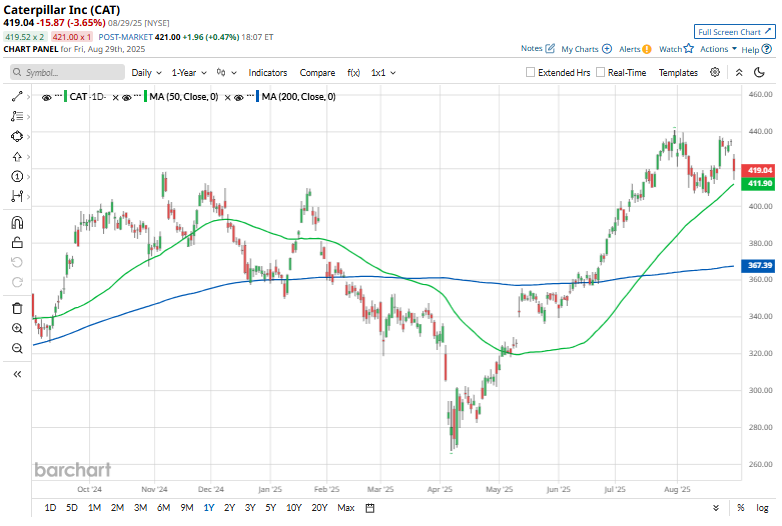Select the 5Y time range

click(x=270, y=508)
